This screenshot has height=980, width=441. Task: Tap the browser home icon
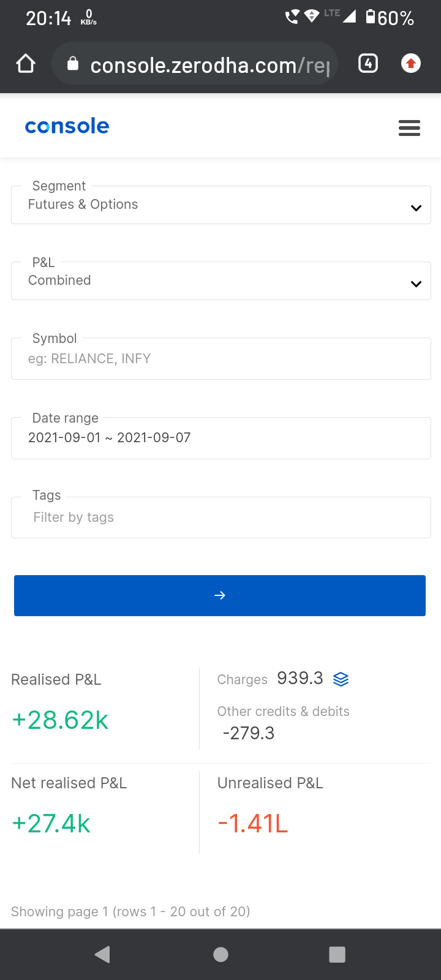click(x=26, y=64)
